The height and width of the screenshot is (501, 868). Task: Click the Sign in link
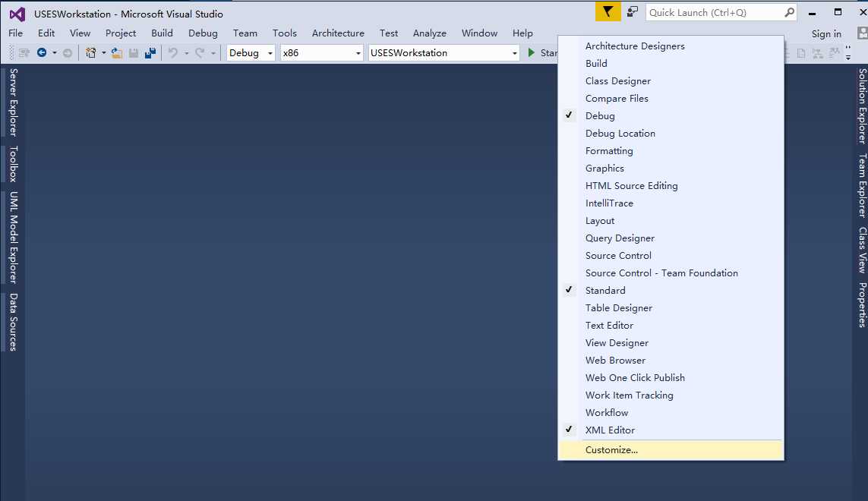click(826, 33)
